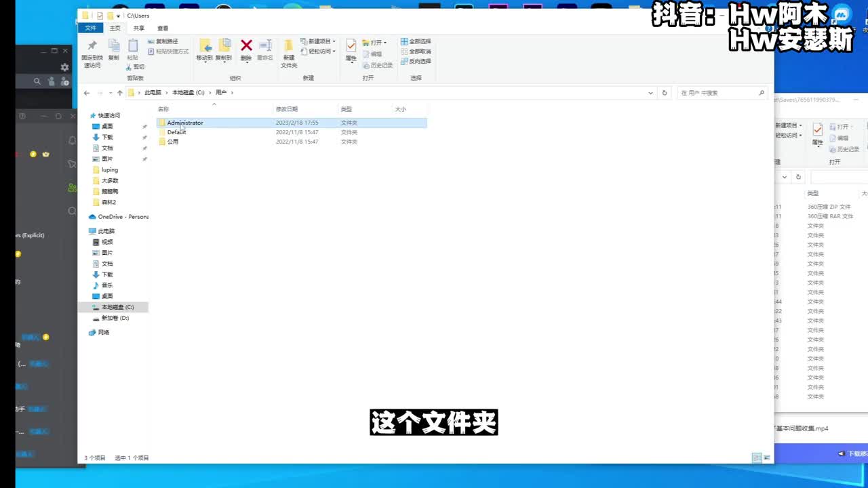Switch to details view icon in status bar

[x=757, y=458]
